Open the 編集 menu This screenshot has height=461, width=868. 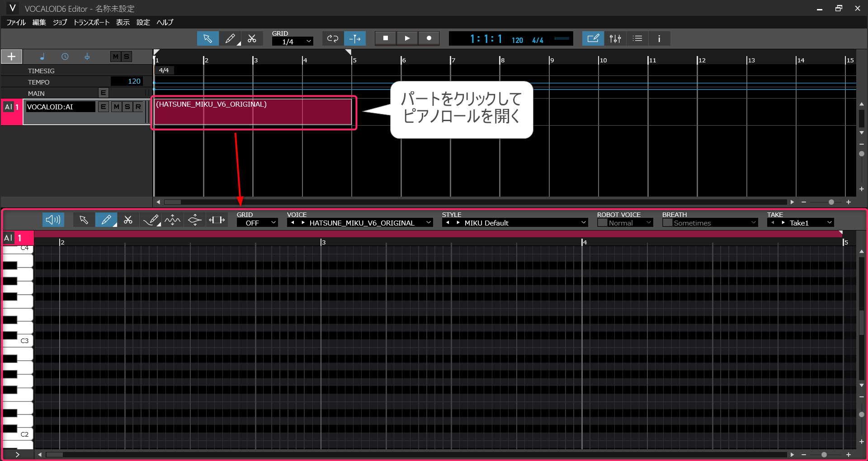pyautogui.click(x=39, y=22)
